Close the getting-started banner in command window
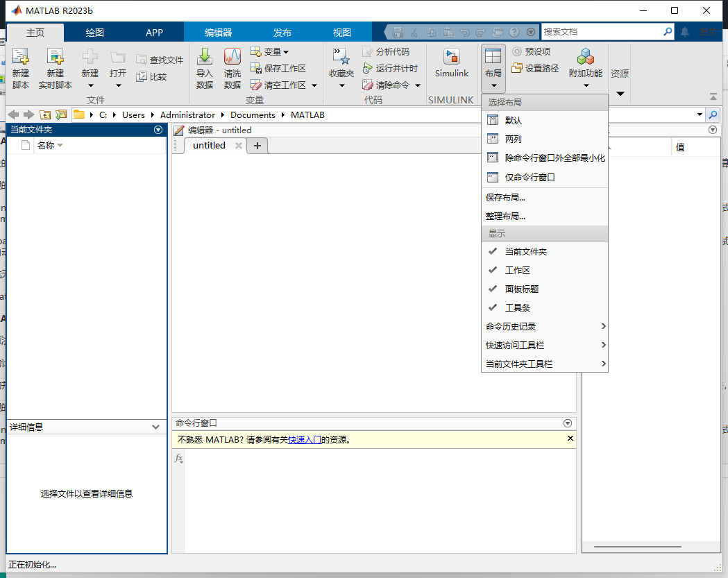The height and width of the screenshot is (578, 728). 570,439
